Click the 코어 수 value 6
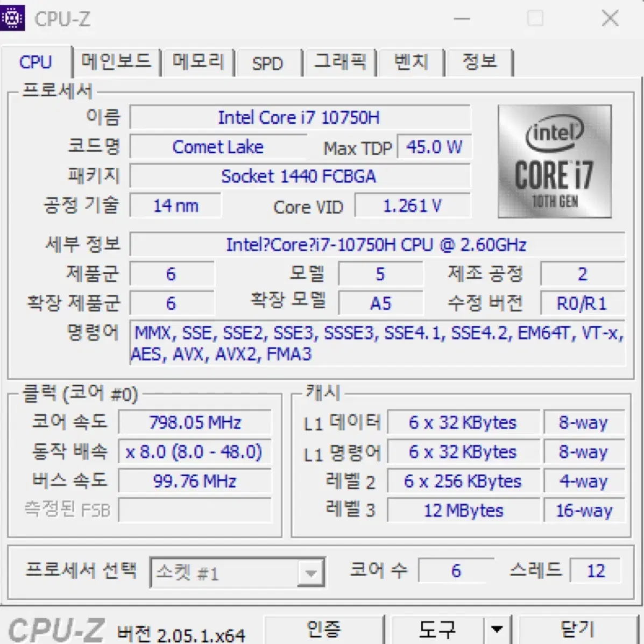Screen dimensions: 644x644 click(456, 570)
